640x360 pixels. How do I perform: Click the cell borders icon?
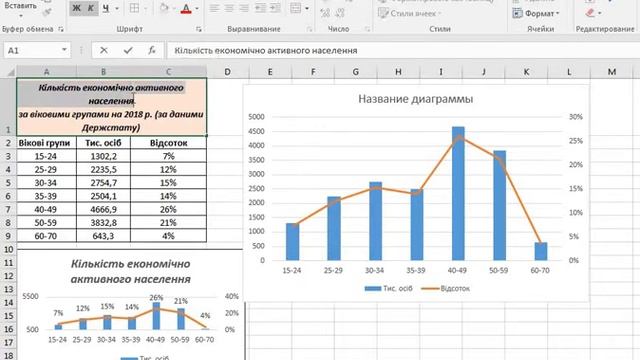[x=134, y=8]
